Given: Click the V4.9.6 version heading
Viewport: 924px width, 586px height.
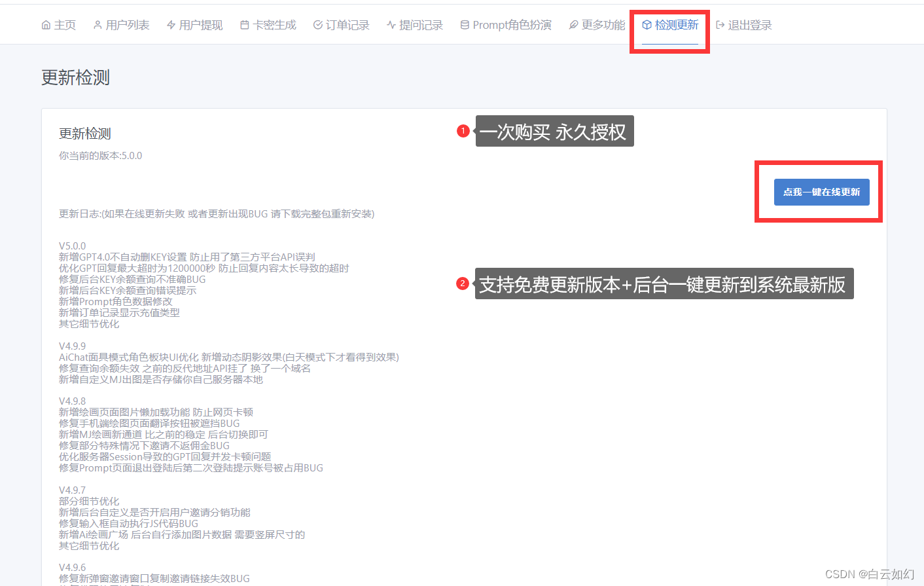Looking at the screenshot, I should (72, 568).
